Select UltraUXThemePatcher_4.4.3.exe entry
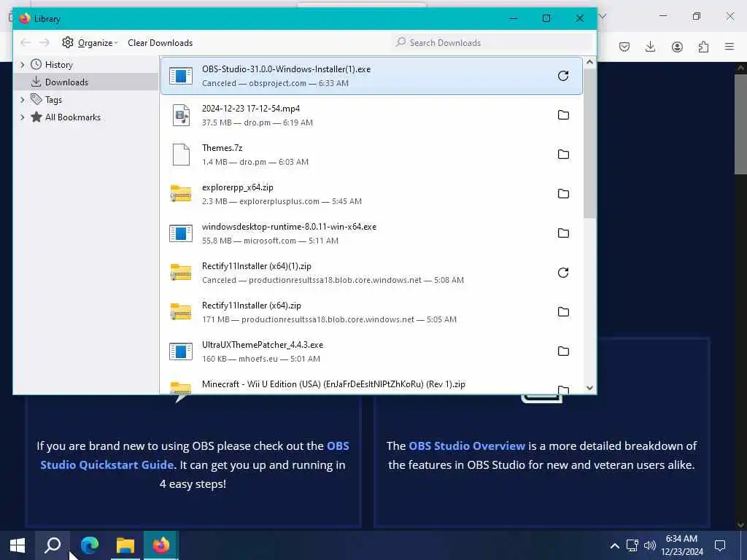 [x=371, y=351]
